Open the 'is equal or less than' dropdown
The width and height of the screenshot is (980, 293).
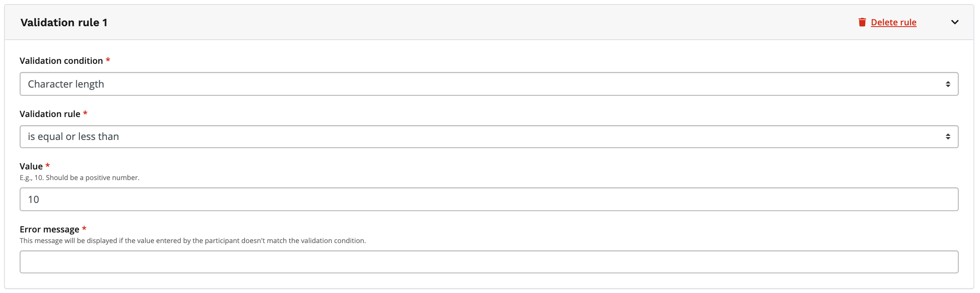click(488, 137)
